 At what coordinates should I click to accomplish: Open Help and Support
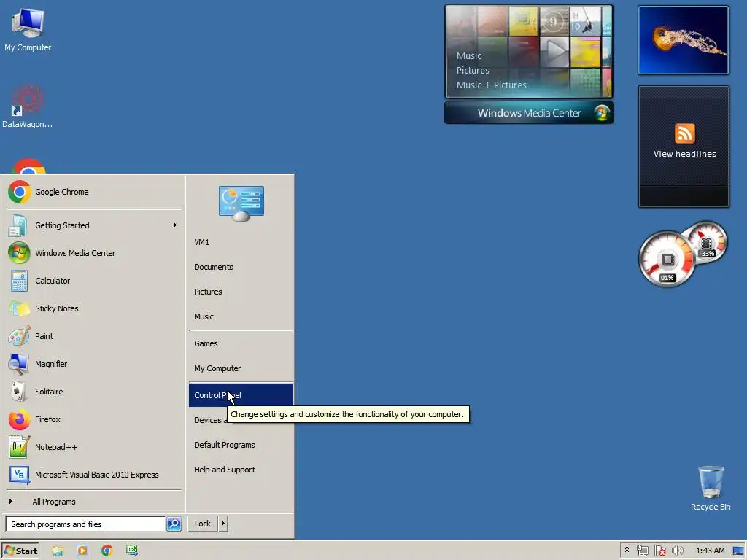241,470
